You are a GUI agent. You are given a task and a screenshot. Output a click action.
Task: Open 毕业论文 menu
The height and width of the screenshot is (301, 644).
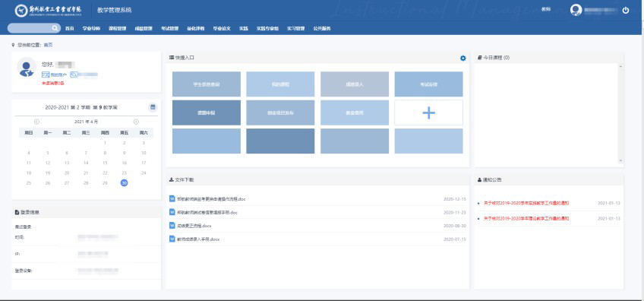pyautogui.click(x=222, y=29)
